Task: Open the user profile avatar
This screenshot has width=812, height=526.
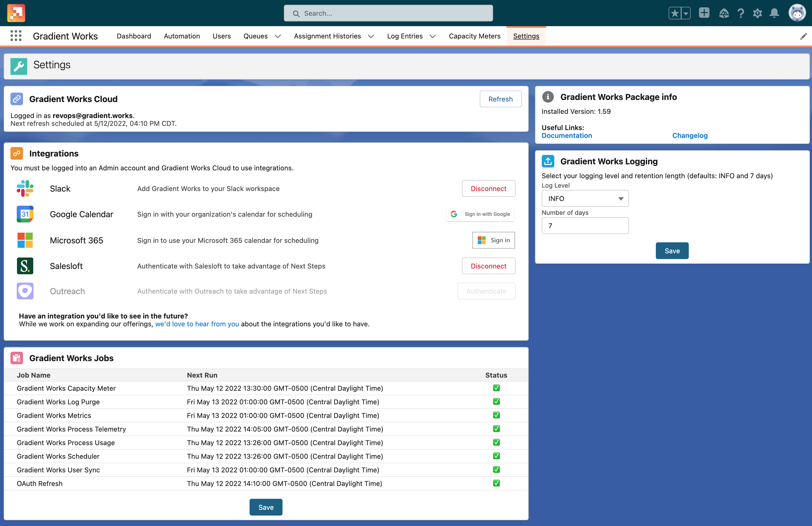Action: [797, 13]
